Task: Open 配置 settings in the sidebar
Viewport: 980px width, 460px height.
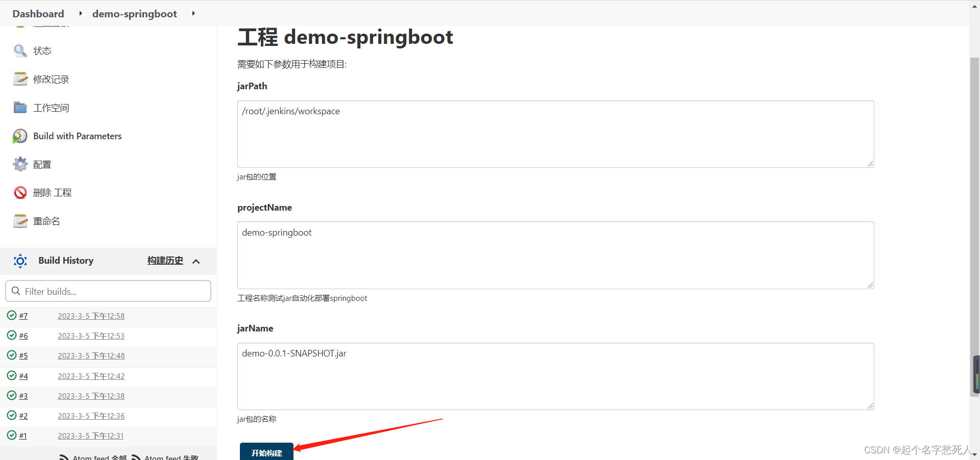Action: 42,164
